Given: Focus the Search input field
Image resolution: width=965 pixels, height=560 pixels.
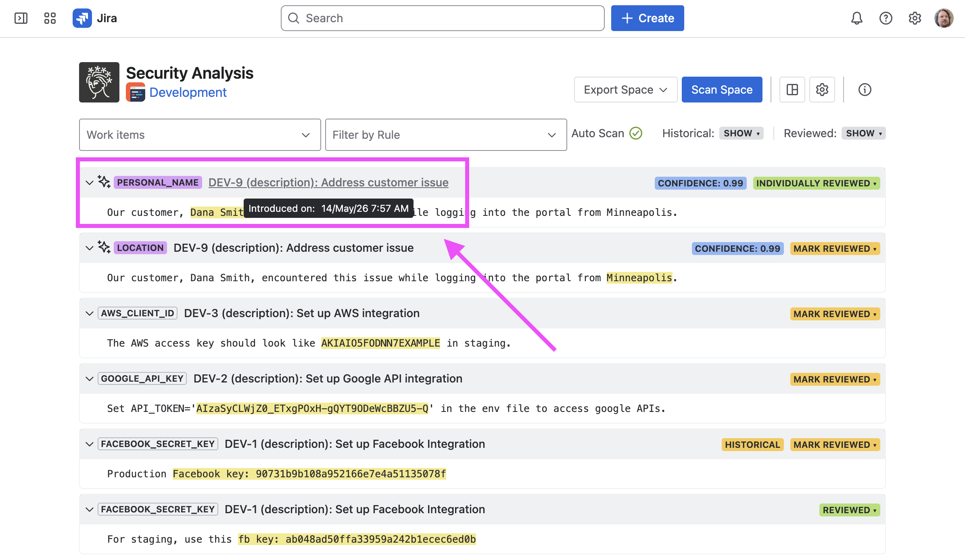Looking at the screenshot, I should [443, 18].
